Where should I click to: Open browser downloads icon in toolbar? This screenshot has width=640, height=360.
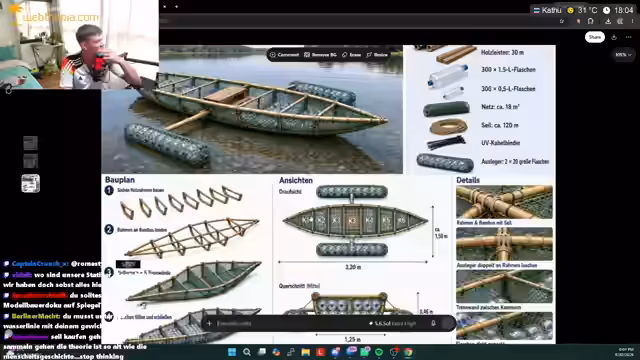[x=608, y=21]
